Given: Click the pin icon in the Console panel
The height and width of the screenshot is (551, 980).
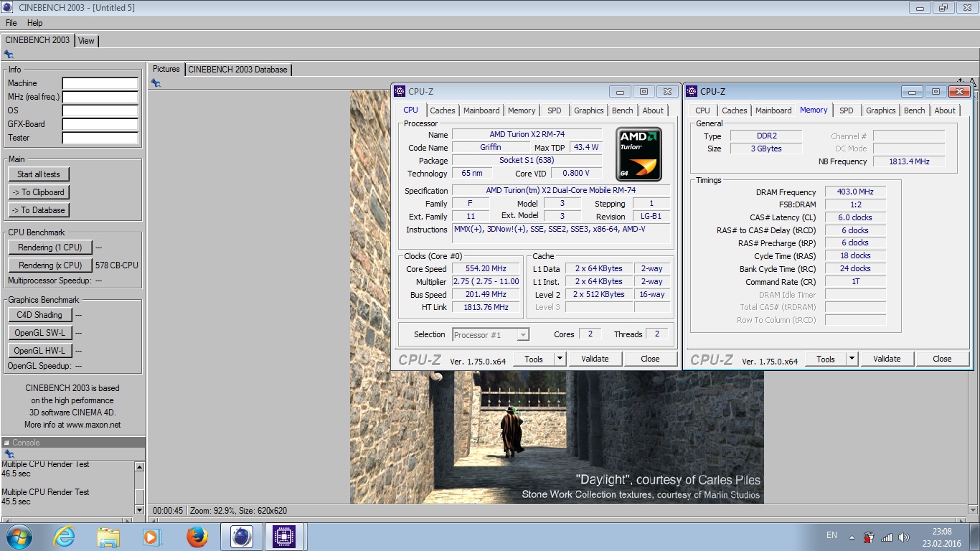Looking at the screenshot, I should point(9,454).
